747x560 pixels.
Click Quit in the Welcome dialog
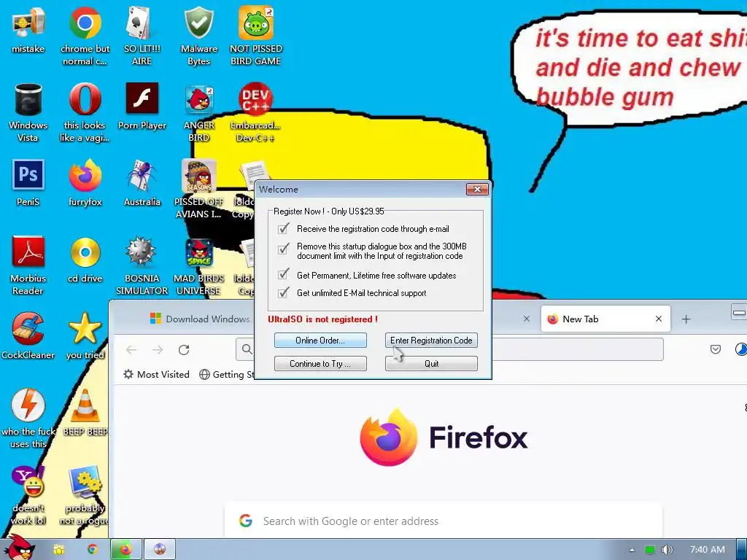431,363
